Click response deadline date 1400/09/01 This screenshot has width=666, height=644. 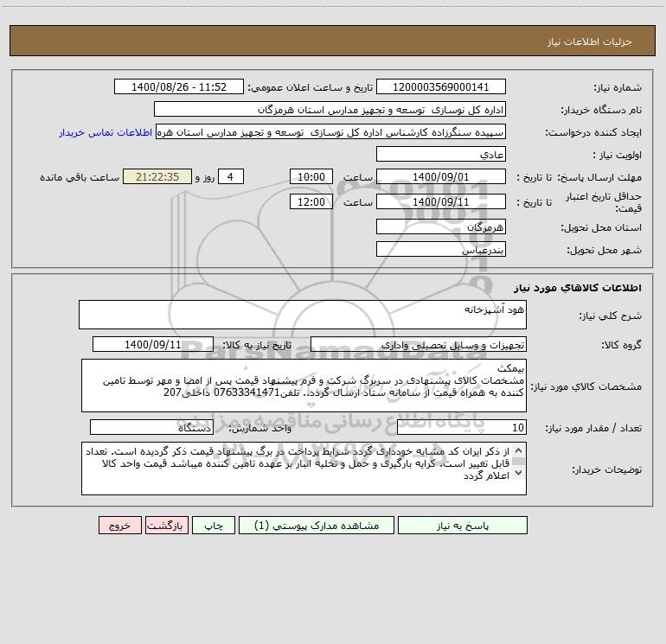point(441,176)
